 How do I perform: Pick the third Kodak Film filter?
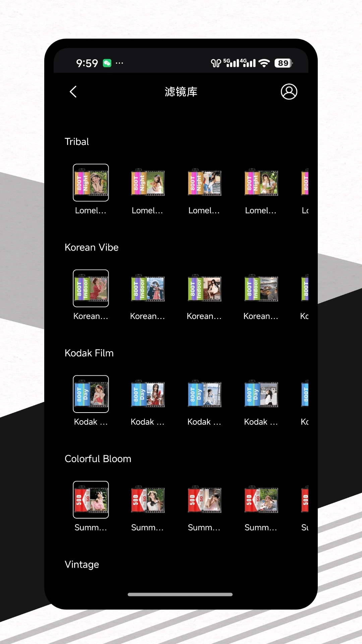[x=204, y=394]
